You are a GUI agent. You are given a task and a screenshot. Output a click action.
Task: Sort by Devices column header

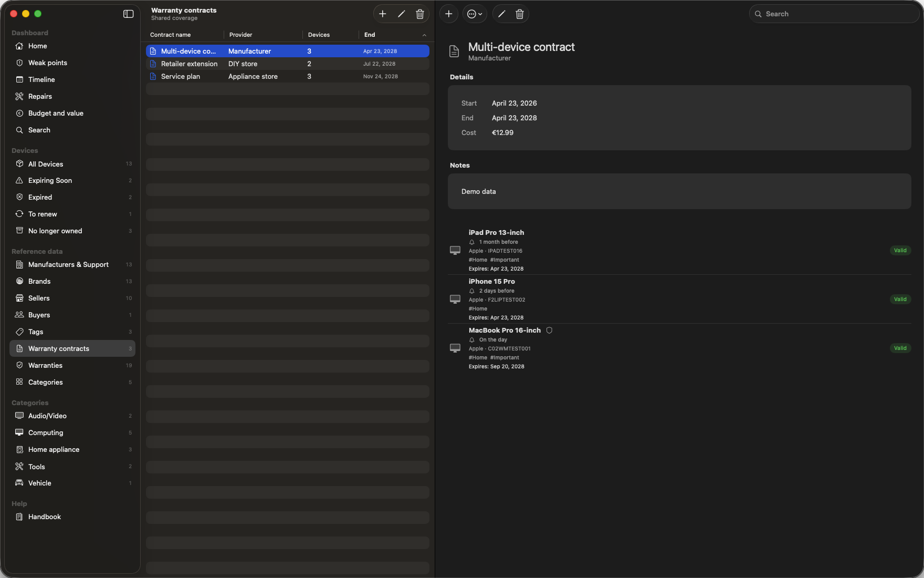(319, 35)
